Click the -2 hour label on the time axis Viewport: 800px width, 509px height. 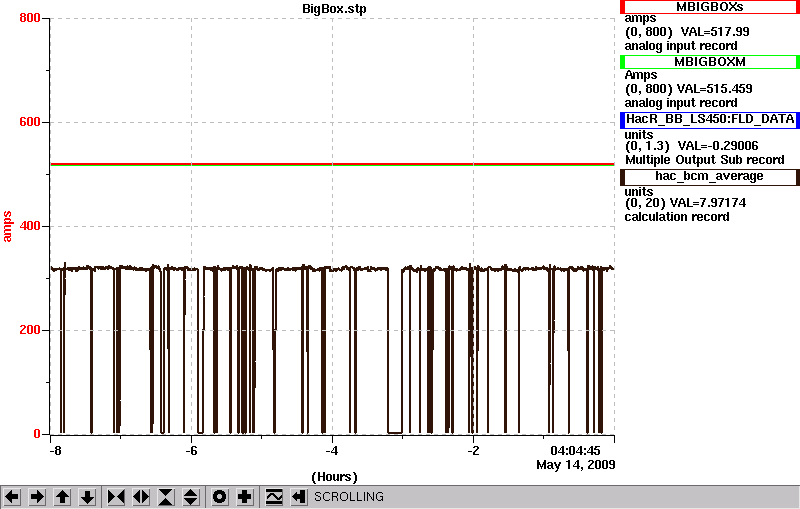tap(473, 451)
